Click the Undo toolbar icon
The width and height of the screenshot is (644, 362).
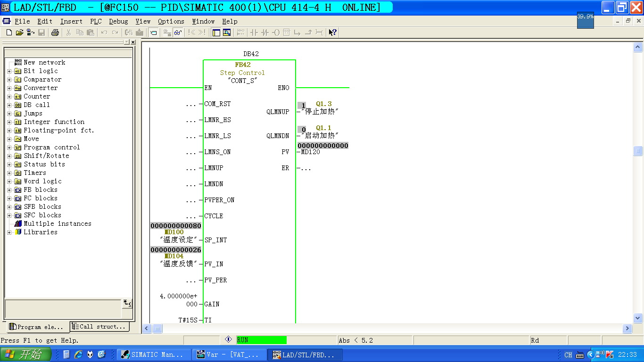coord(104,33)
